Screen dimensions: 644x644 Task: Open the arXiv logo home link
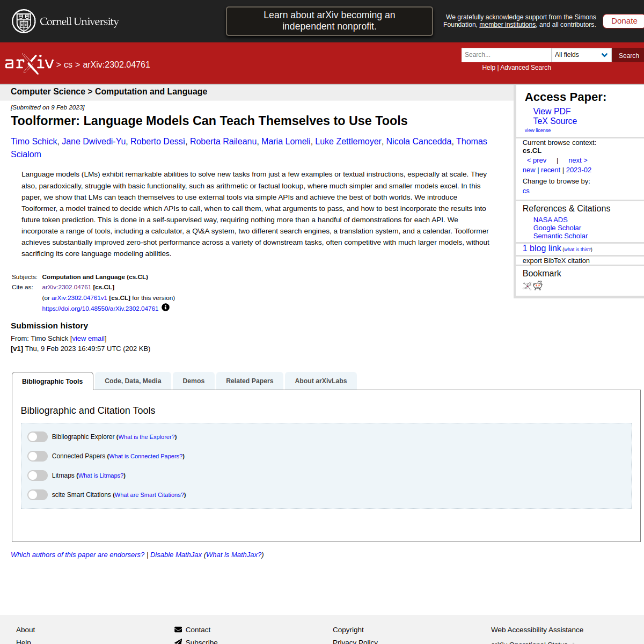30,64
